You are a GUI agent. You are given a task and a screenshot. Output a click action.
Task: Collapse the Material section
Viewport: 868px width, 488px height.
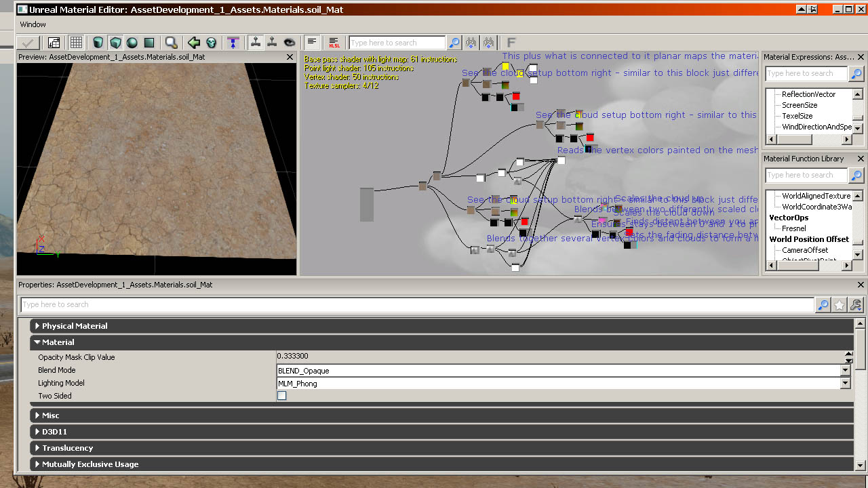[441, 342]
